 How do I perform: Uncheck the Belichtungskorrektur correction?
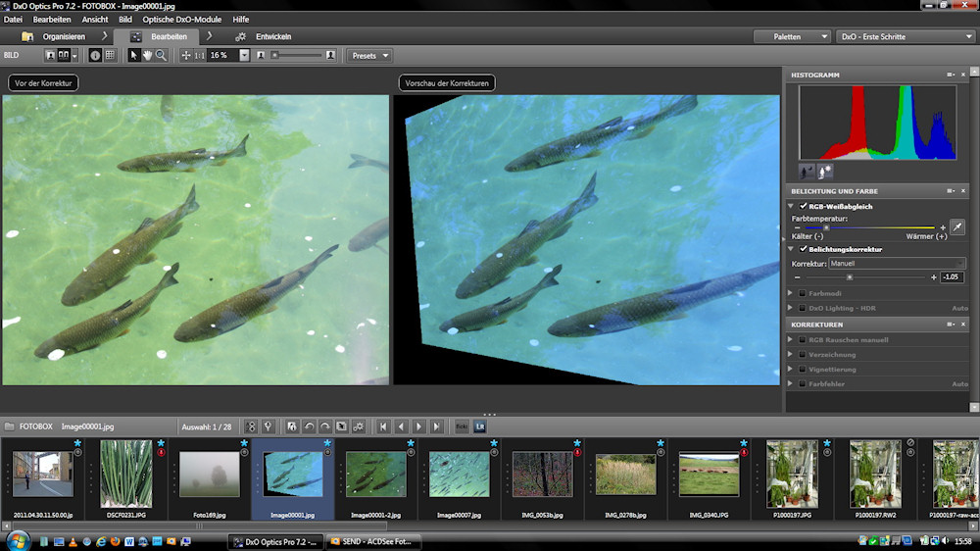804,249
